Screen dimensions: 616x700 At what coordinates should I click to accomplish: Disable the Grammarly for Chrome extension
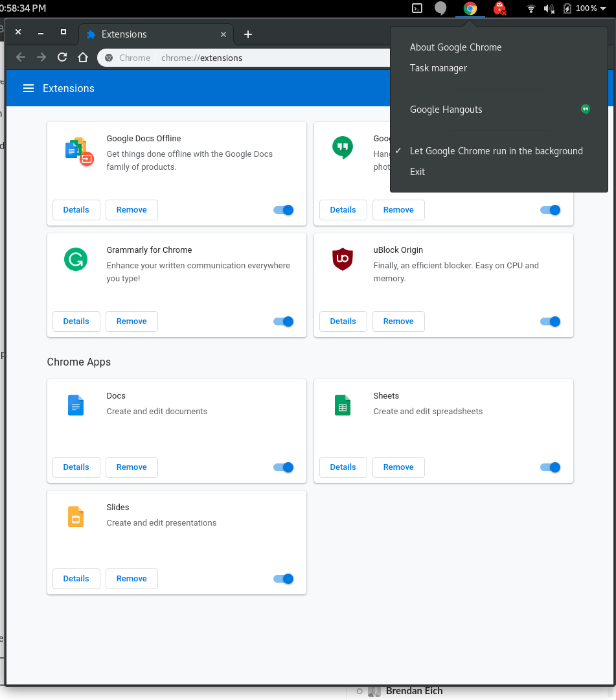(x=283, y=321)
